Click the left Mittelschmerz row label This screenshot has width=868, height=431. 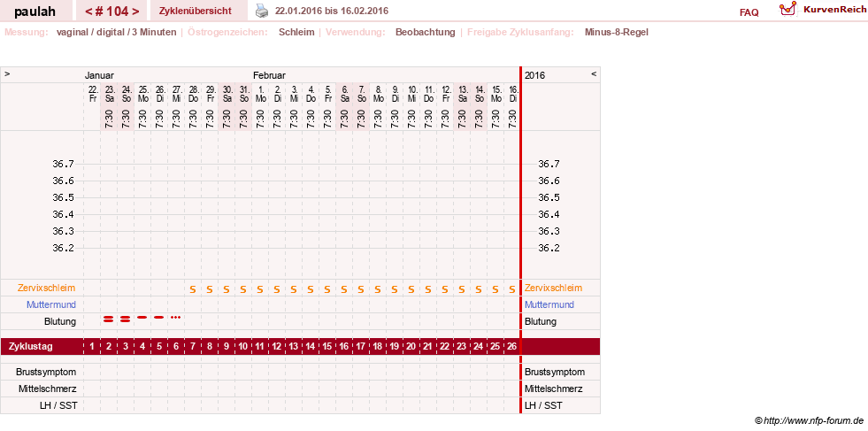[47, 389]
